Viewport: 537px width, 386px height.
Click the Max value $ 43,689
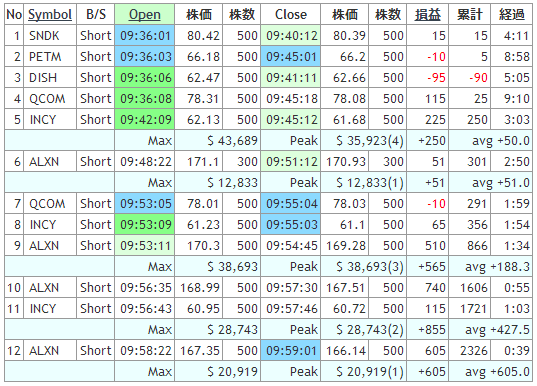pos(218,140)
